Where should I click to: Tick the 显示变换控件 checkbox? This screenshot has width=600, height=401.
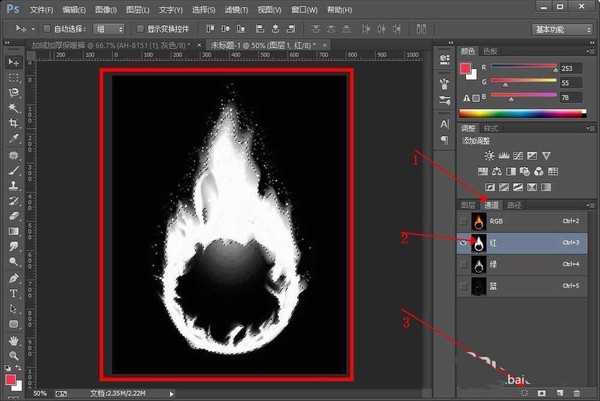[x=139, y=30]
